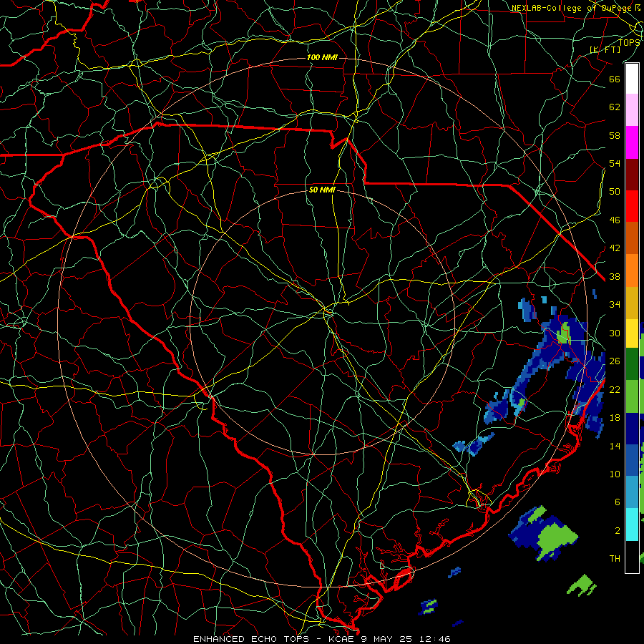Click the bright red legend swatch

coord(632,206)
